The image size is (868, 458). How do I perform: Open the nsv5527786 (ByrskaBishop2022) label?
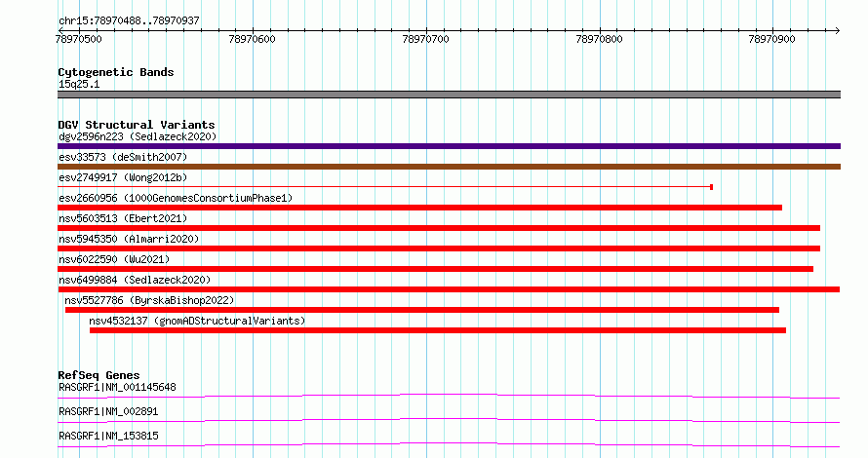tap(149, 300)
